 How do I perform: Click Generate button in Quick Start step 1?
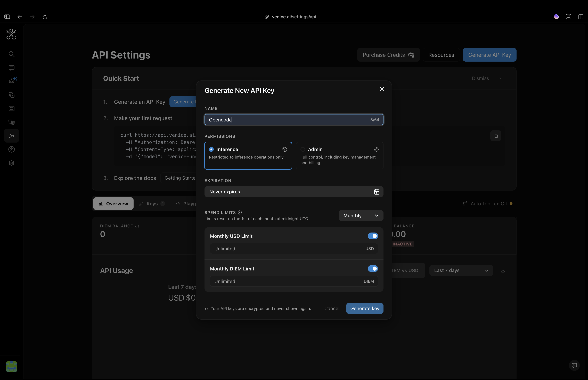tap(183, 102)
